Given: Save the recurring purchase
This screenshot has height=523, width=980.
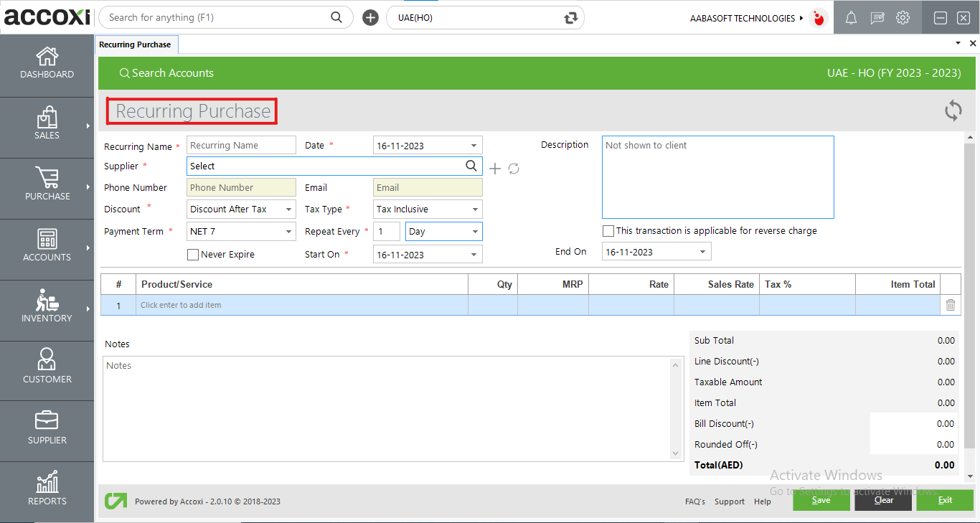Looking at the screenshot, I should [821, 500].
